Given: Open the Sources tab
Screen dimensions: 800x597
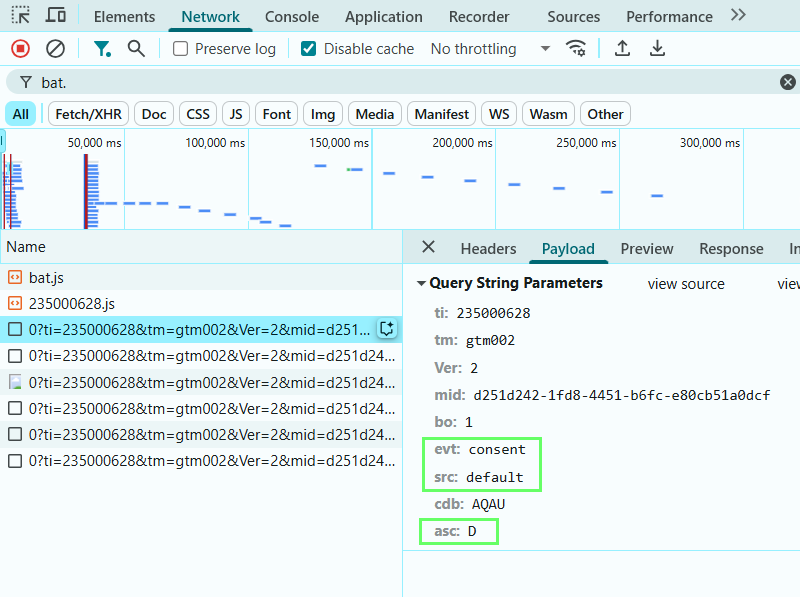Looking at the screenshot, I should [x=573, y=17].
